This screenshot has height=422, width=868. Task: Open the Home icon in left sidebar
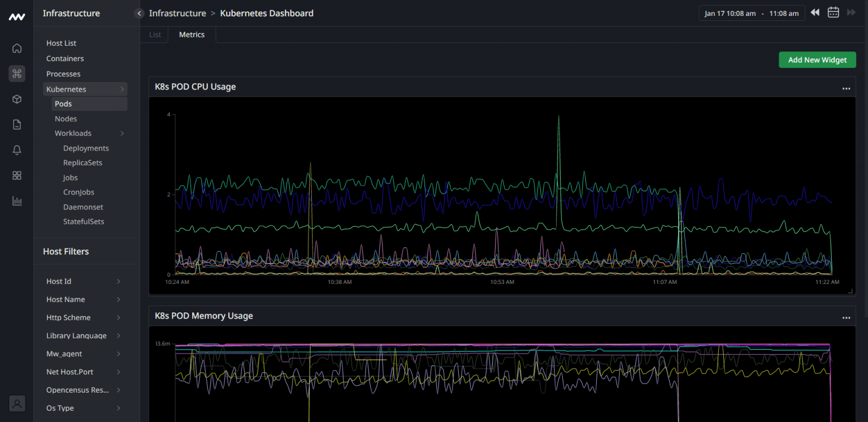click(16, 48)
